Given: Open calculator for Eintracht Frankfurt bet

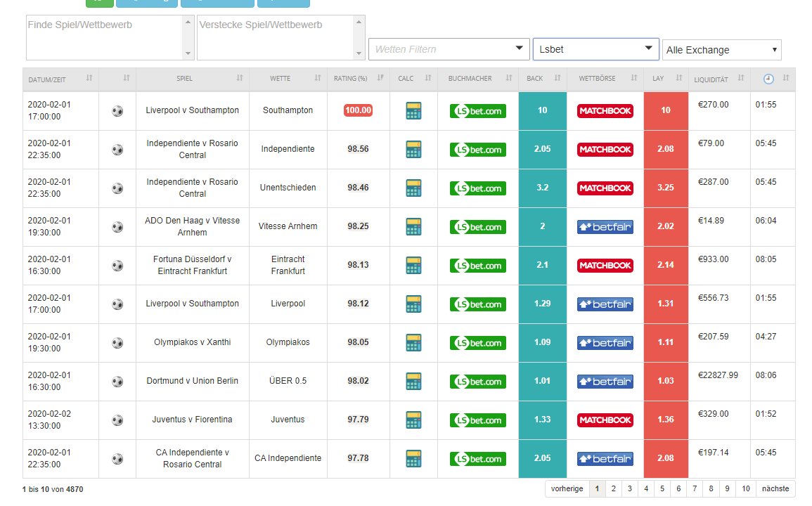Looking at the screenshot, I should coord(413,265).
